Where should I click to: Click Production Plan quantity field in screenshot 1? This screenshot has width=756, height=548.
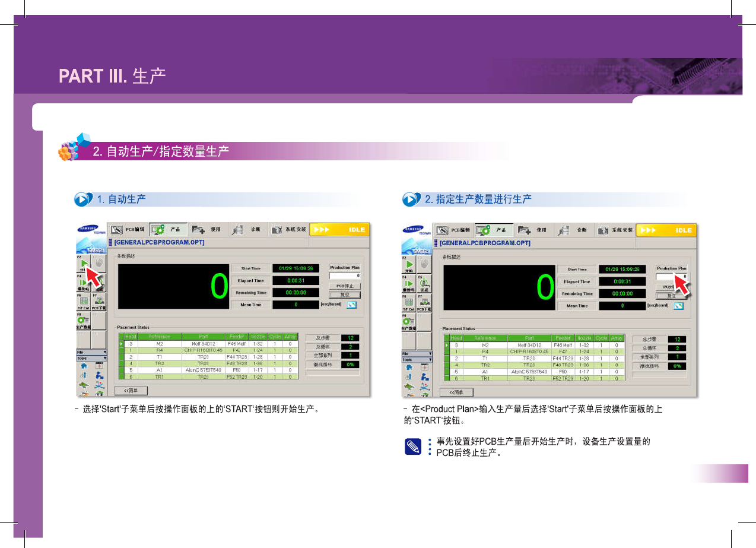tap(345, 275)
